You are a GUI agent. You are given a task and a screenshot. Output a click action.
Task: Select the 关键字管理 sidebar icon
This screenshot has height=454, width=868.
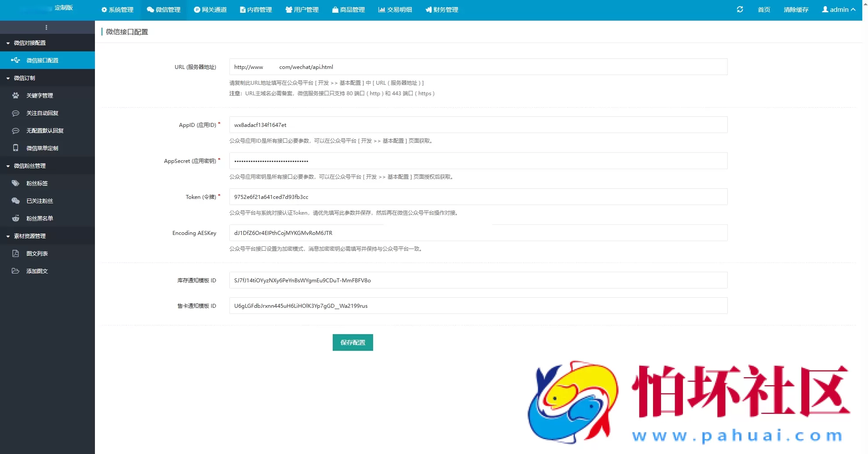(15, 95)
